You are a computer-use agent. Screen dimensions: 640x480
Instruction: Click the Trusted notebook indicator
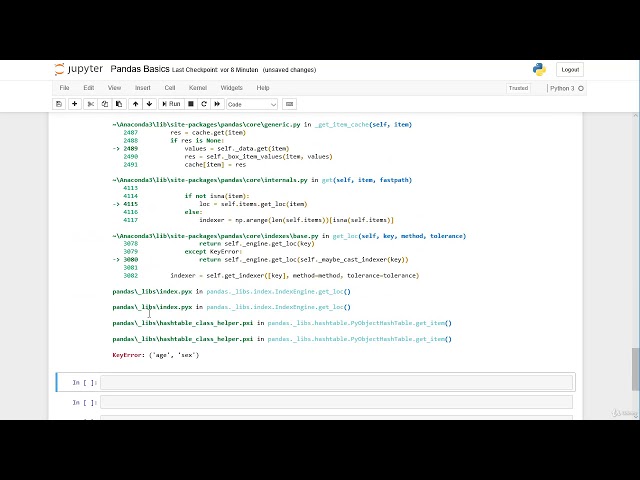pos(518,88)
